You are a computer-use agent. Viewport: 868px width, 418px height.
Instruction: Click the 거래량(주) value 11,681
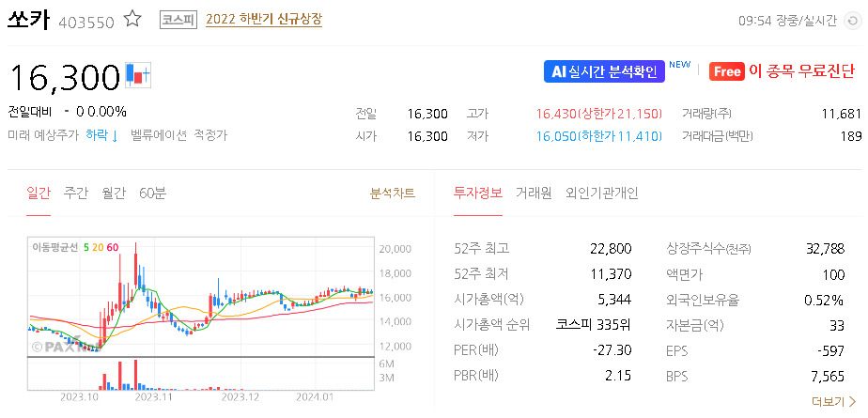point(842,114)
